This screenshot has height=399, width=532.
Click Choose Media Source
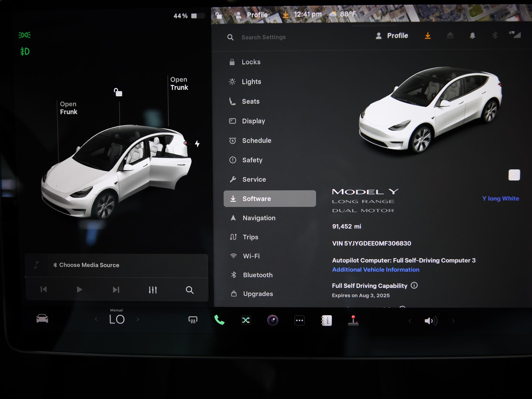(x=86, y=265)
